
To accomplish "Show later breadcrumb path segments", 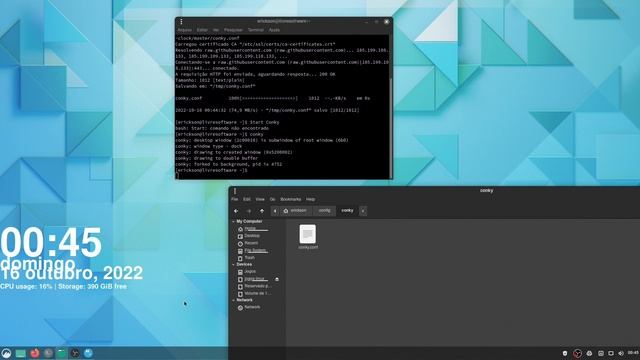I will point(363,211).
